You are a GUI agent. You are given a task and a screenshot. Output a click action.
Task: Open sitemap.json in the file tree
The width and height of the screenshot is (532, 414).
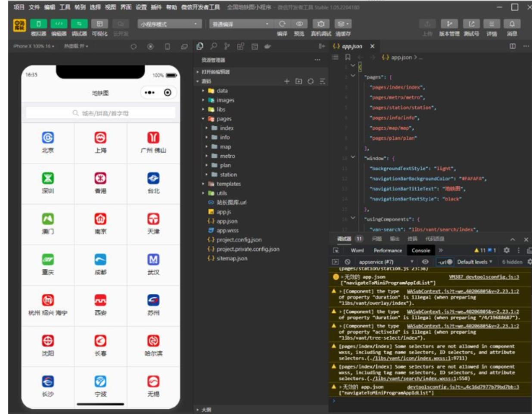pyautogui.click(x=232, y=258)
